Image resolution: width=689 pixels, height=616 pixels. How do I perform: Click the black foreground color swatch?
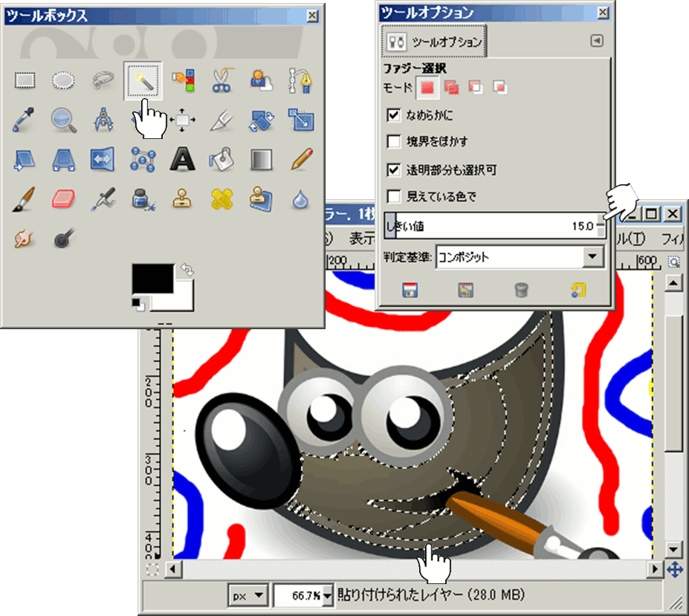(152, 278)
